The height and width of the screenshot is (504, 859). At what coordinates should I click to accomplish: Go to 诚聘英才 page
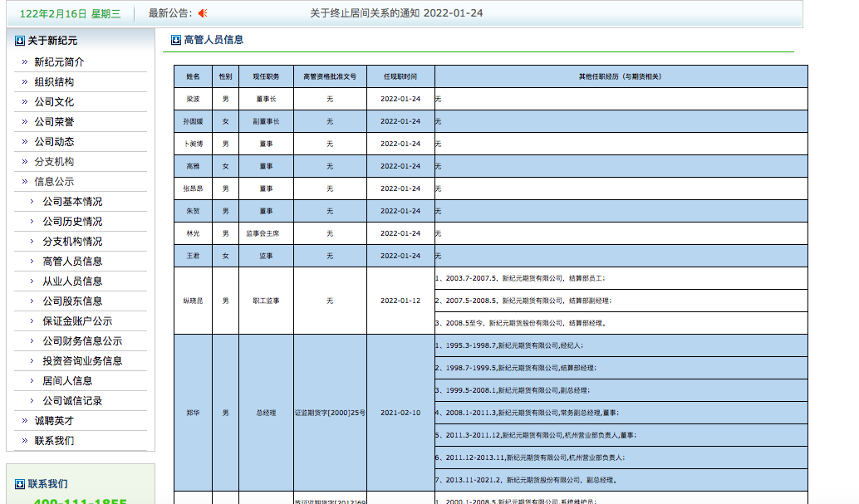tap(54, 421)
